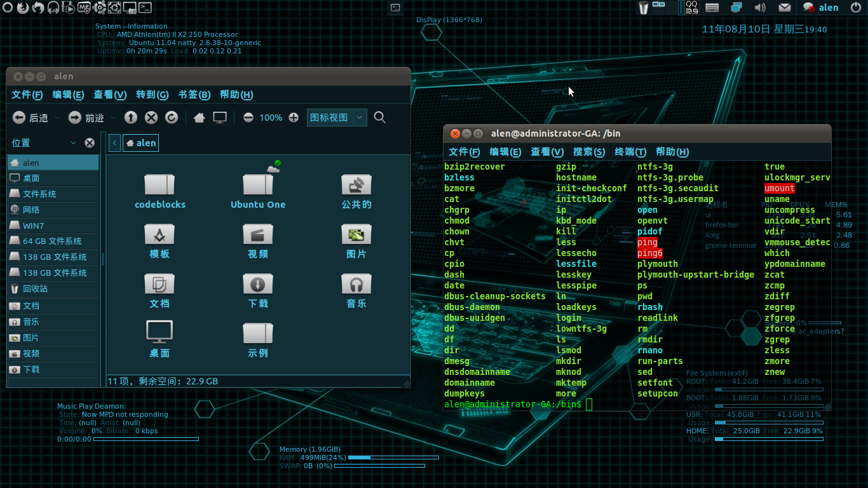This screenshot has width=868, height=488.
Task: Select WIN7 volume in the sidebar
Action: (x=53, y=226)
